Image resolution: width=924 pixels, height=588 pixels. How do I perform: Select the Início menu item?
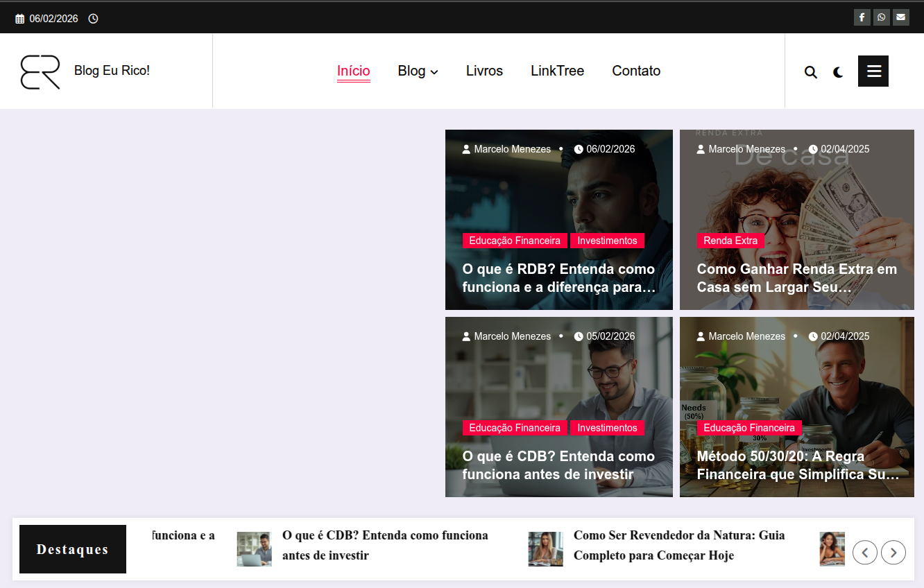tap(353, 71)
